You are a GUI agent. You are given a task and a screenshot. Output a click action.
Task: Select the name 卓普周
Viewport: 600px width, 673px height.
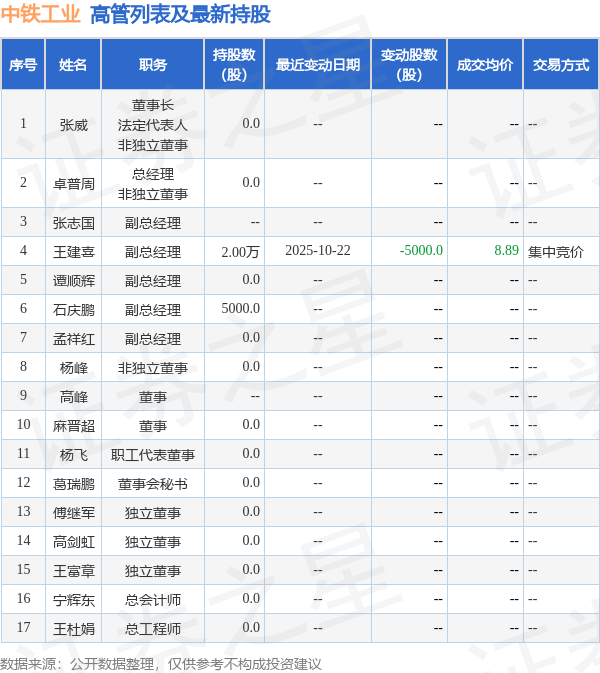point(73,184)
